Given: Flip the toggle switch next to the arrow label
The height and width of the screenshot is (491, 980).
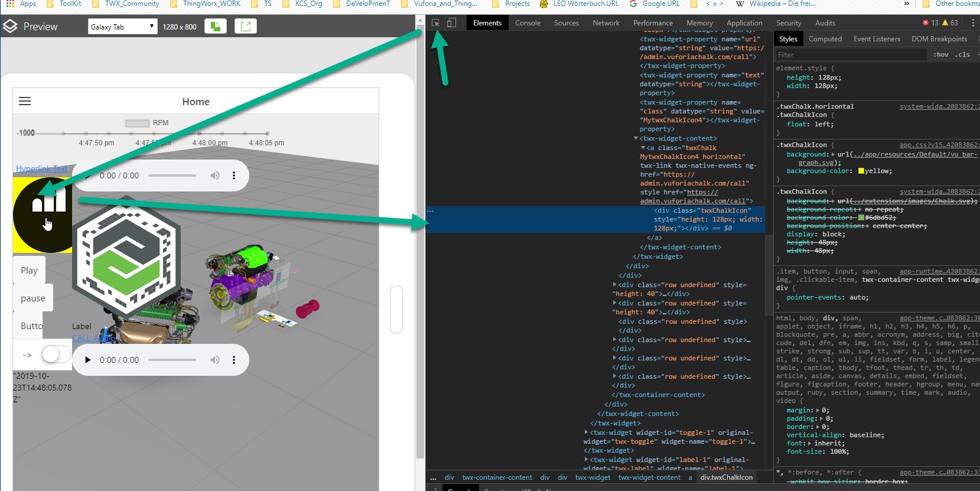Looking at the screenshot, I should pos(56,355).
